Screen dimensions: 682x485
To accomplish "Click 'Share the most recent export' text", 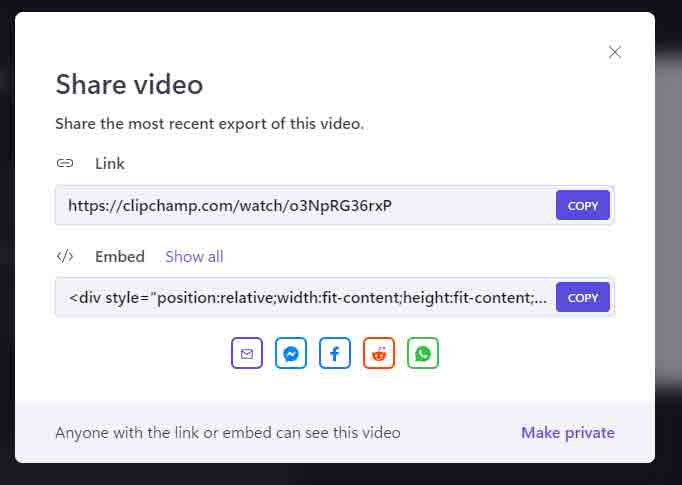I will [x=210, y=124].
